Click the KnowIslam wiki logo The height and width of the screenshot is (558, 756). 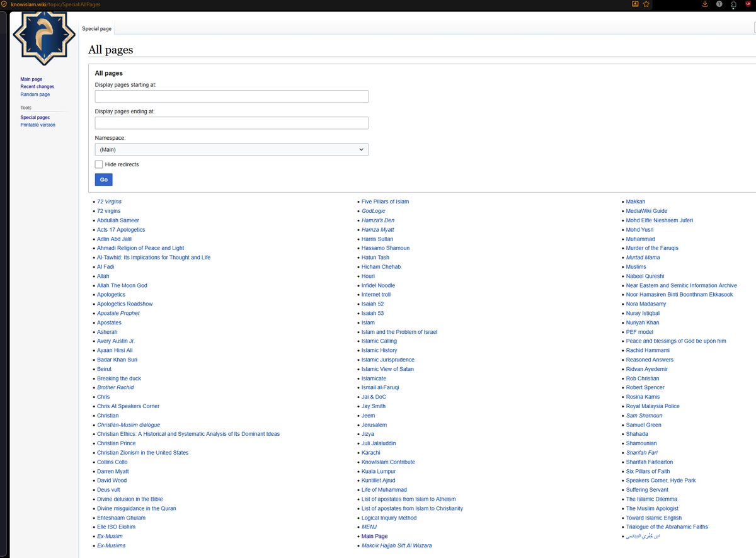coord(44,37)
